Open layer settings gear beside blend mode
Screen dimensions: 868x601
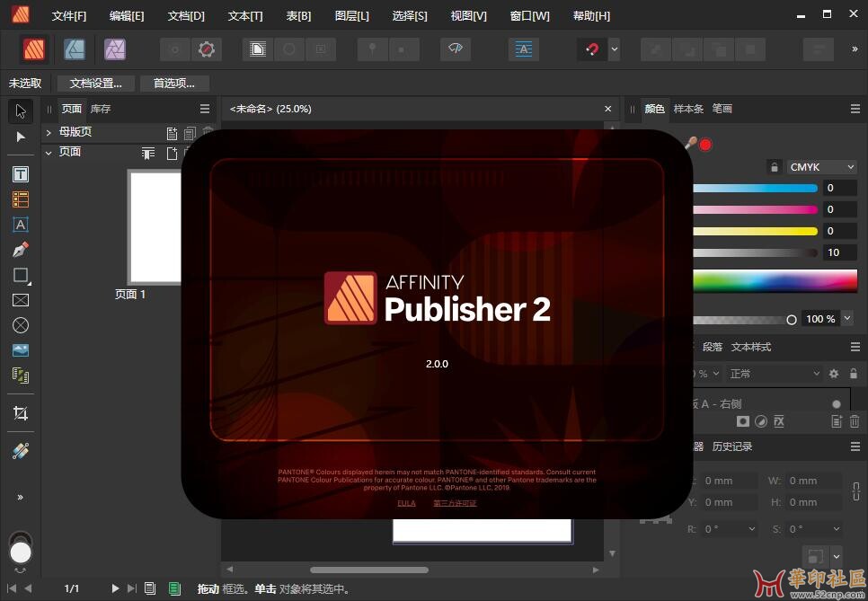tap(834, 374)
